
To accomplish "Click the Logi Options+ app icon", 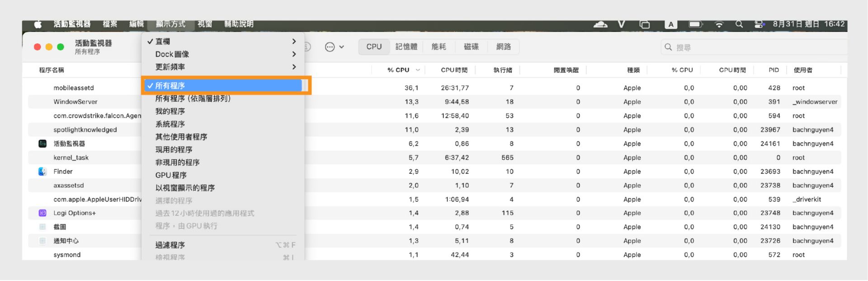I will (x=42, y=213).
